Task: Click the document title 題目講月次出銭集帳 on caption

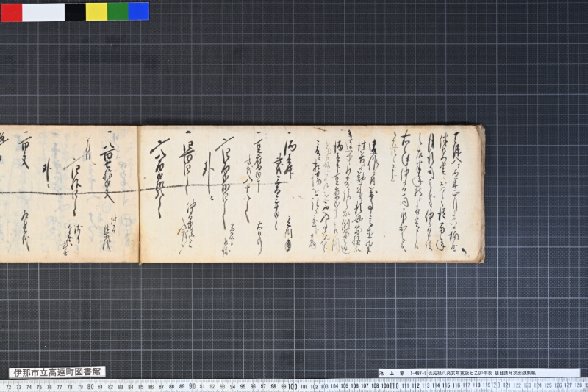Action: point(515,373)
